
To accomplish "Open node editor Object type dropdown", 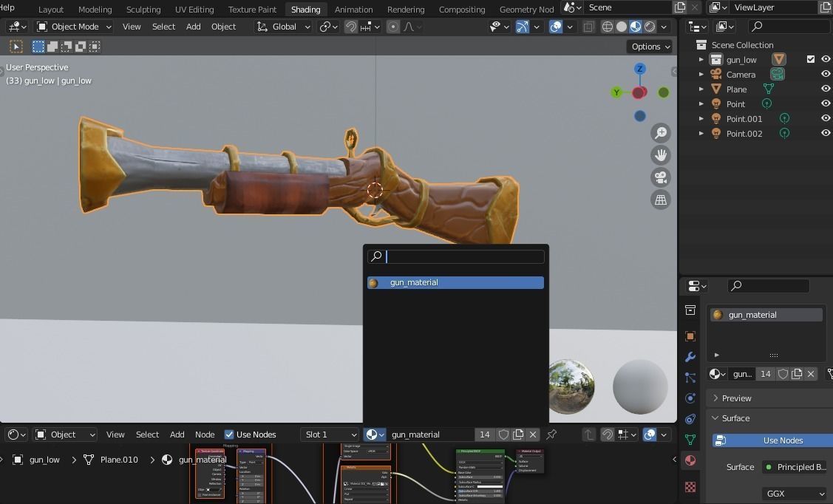I will 65,435.
